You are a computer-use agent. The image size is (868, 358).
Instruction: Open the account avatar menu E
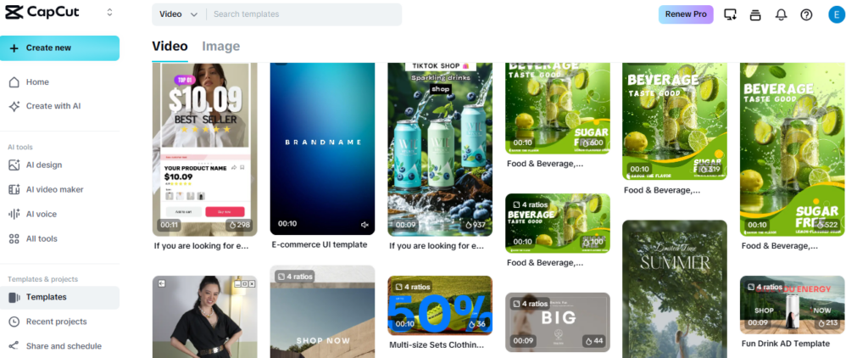837,14
